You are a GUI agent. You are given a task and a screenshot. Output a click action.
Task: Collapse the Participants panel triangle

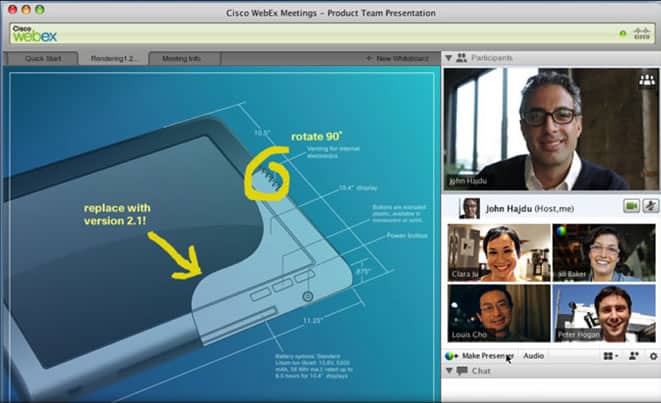point(448,58)
